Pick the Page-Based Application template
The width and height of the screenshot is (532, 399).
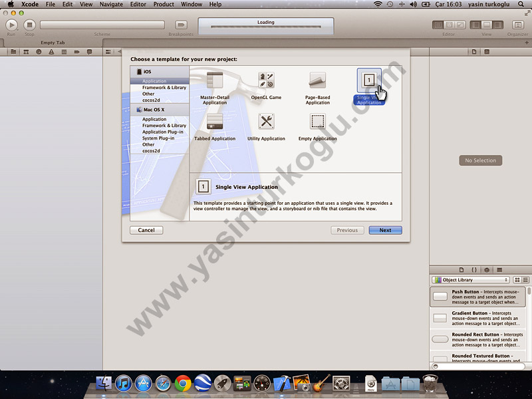click(318, 88)
